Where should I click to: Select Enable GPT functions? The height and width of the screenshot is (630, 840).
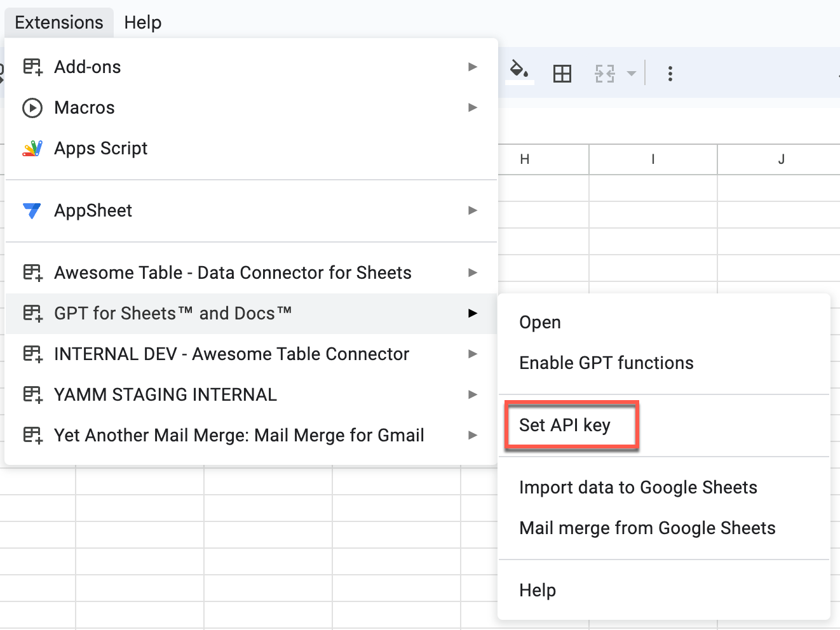tap(664, 363)
